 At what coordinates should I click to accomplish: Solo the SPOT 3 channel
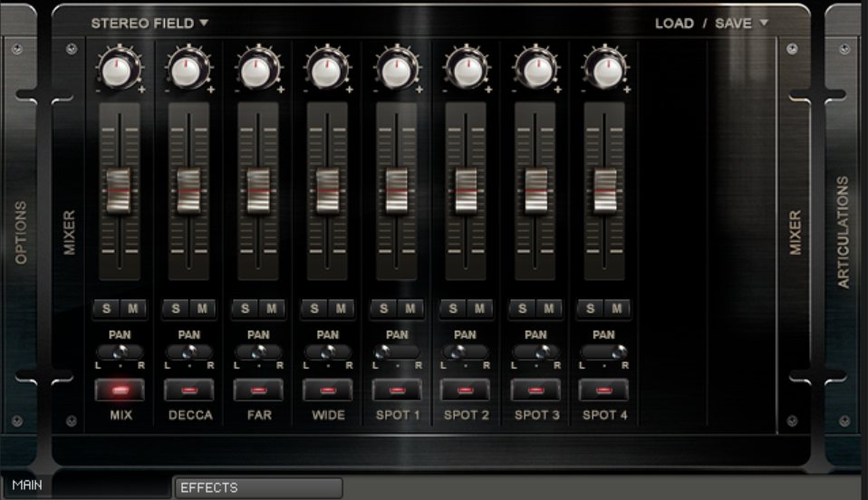pos(522,309)
